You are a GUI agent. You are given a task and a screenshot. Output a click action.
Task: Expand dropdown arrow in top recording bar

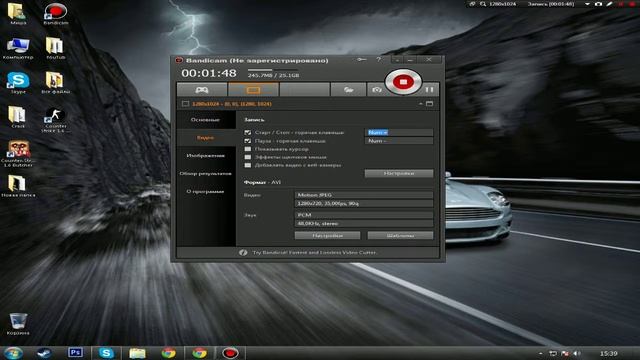tap(587, 4)
